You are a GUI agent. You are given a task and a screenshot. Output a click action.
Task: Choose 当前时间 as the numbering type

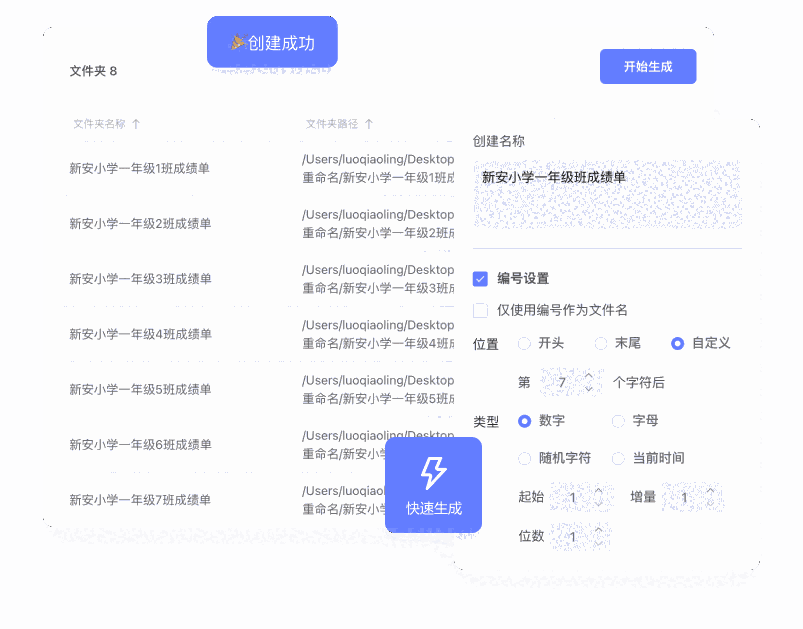620,457
